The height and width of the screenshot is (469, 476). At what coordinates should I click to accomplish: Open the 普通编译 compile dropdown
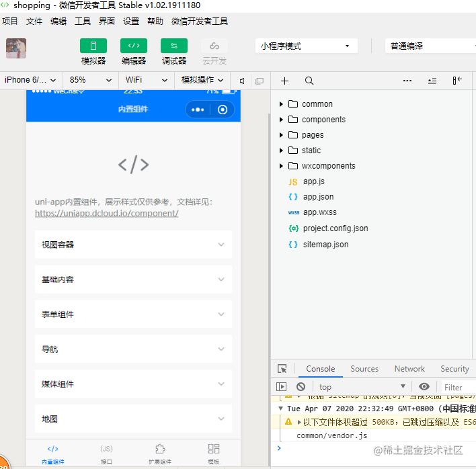click(x=430, y=46)
